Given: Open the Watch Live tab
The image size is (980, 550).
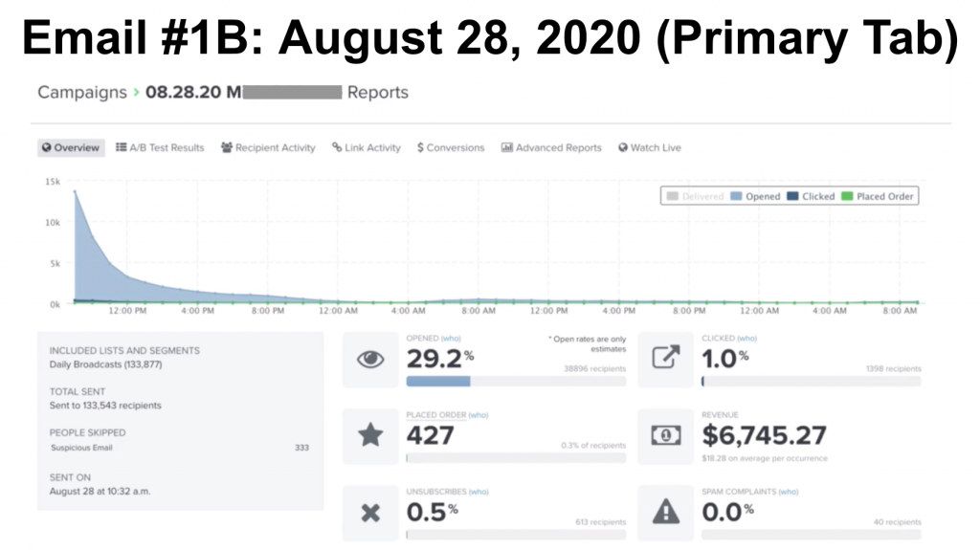Looking at the screenshot, I should click(x=650, y=147).
